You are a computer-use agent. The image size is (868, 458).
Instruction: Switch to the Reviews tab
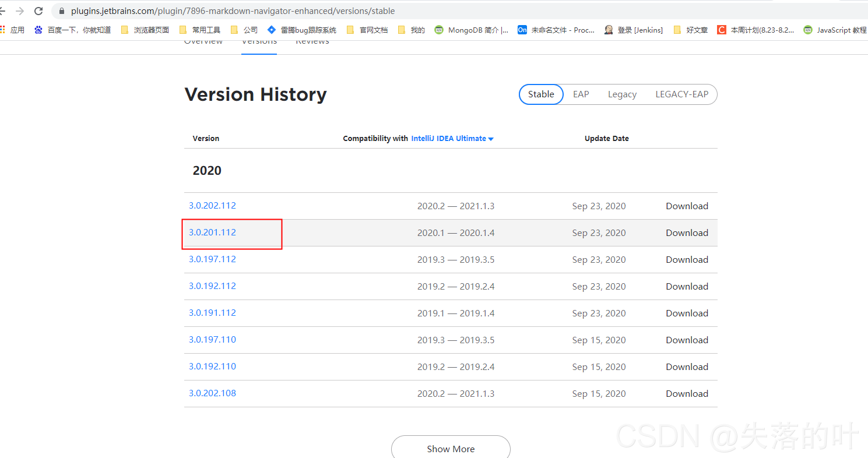312,41
